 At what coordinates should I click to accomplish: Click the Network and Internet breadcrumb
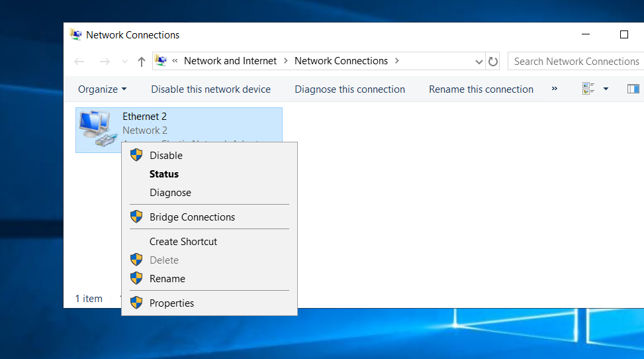click(x=230, y=61)
